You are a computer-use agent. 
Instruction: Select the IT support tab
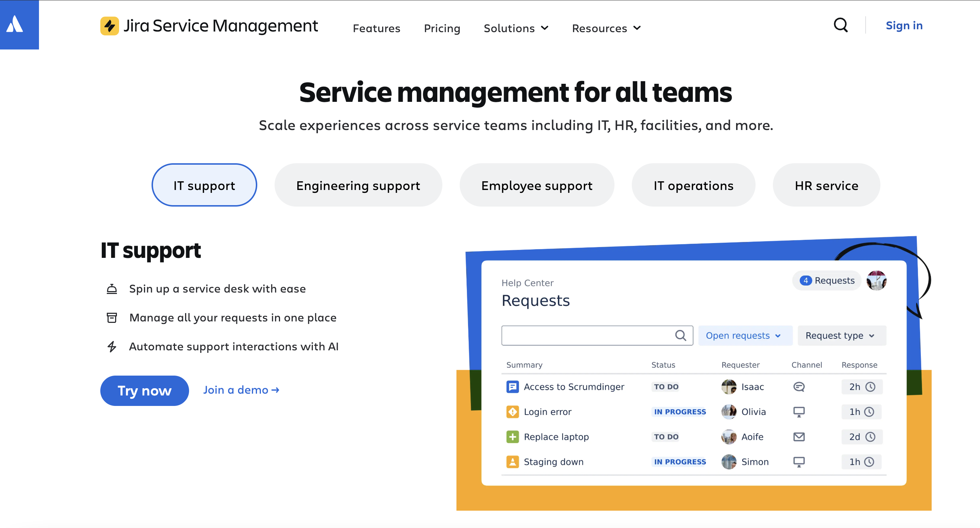click(x=204, y=185)
